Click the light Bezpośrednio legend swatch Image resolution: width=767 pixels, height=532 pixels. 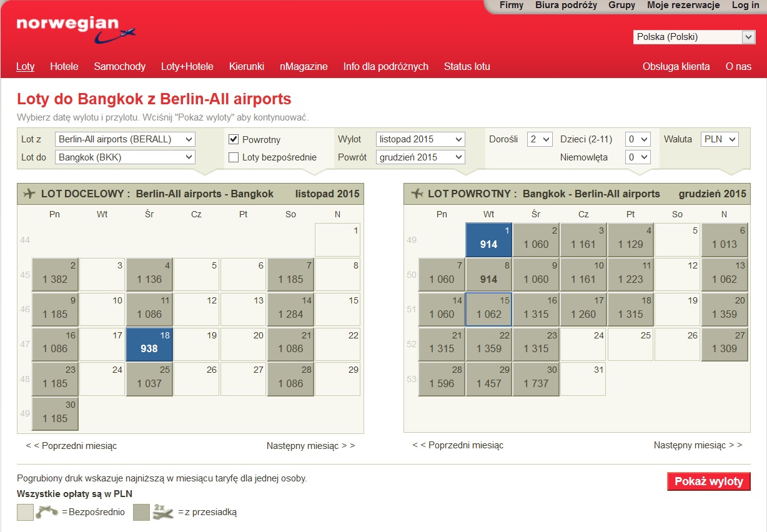(x=26, y=512)
